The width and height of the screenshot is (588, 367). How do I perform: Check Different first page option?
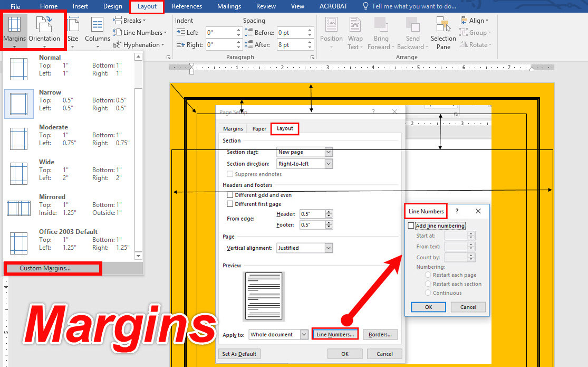point(231,204)
